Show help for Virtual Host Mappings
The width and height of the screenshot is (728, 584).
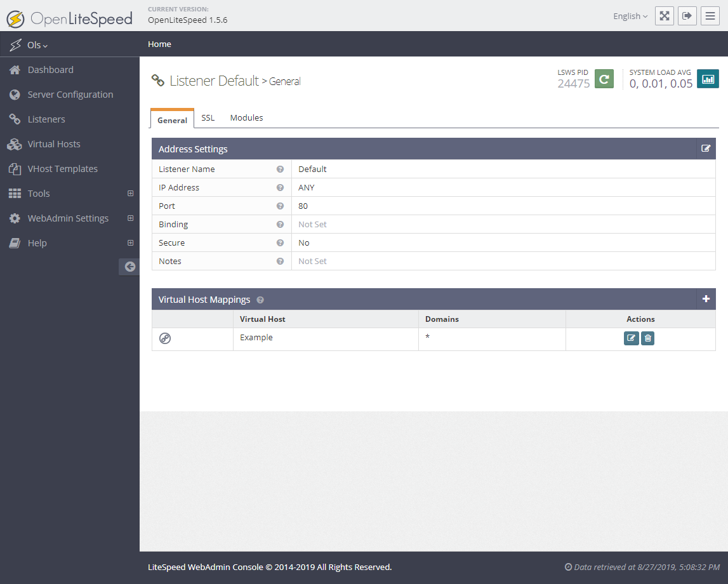pyautogui.click(x=260, y=300)
